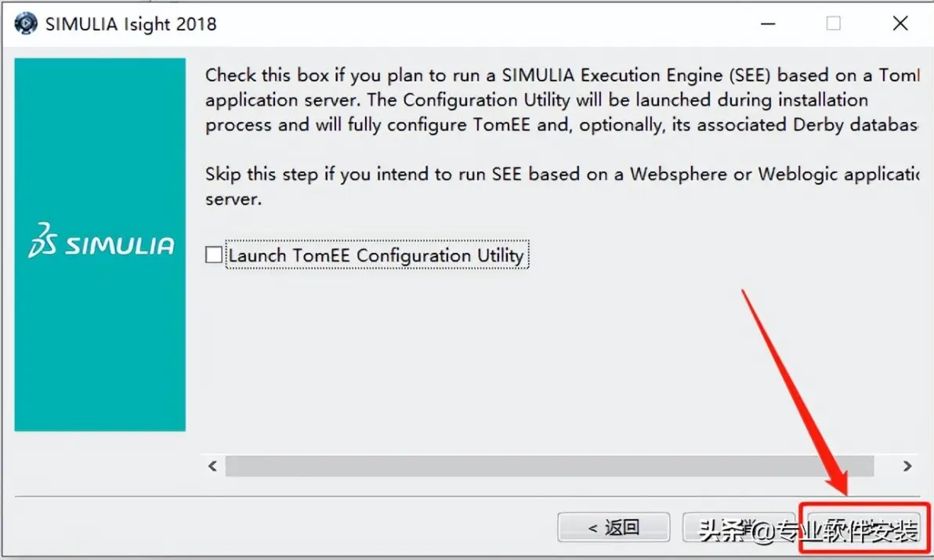Click the middle button beside 返回
Image resolution: width=934 pixels, height=560 pixels.
pos(739,527)
